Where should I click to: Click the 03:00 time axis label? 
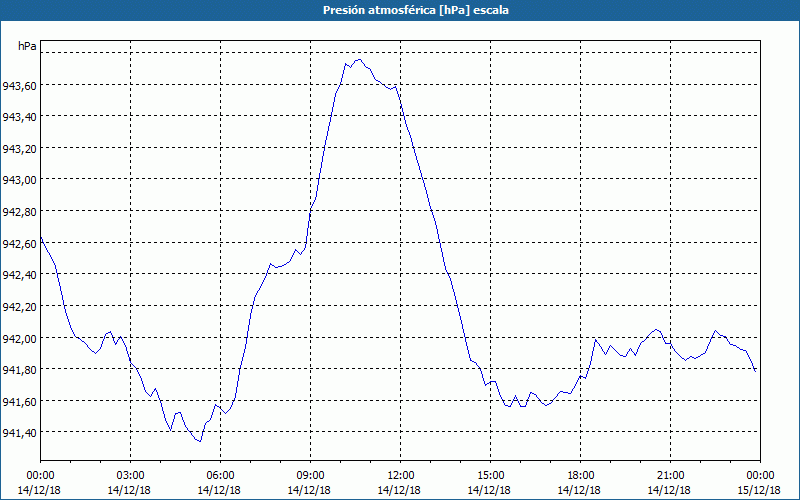[131, 476]
